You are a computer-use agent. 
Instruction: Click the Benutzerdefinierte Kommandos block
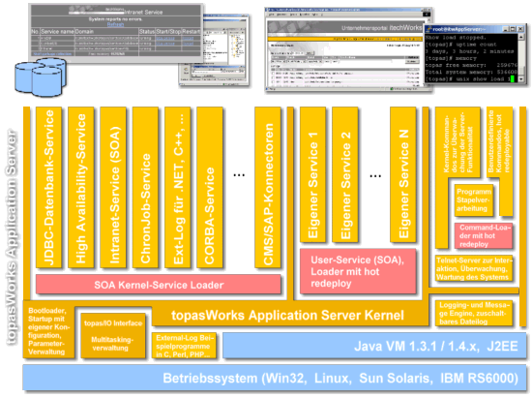click(499, 142)
